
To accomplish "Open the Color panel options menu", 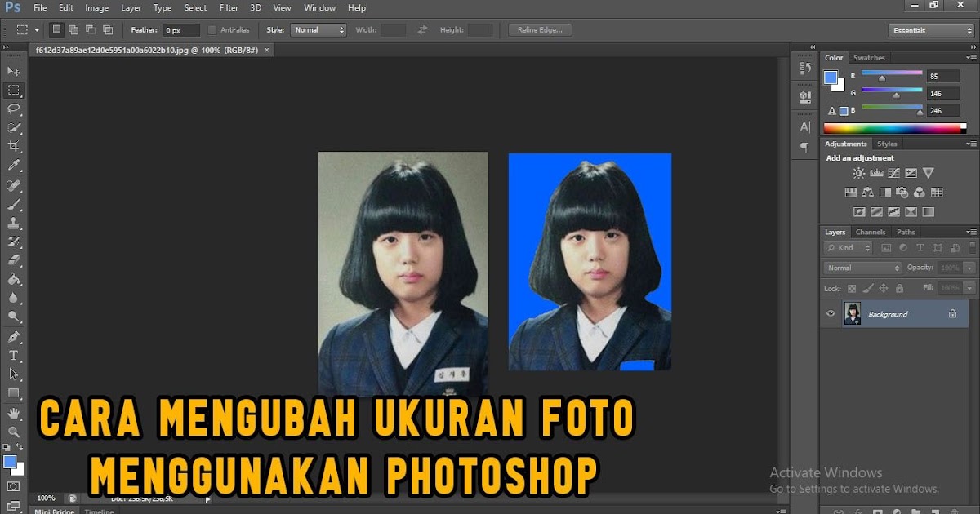I will 973,58.
